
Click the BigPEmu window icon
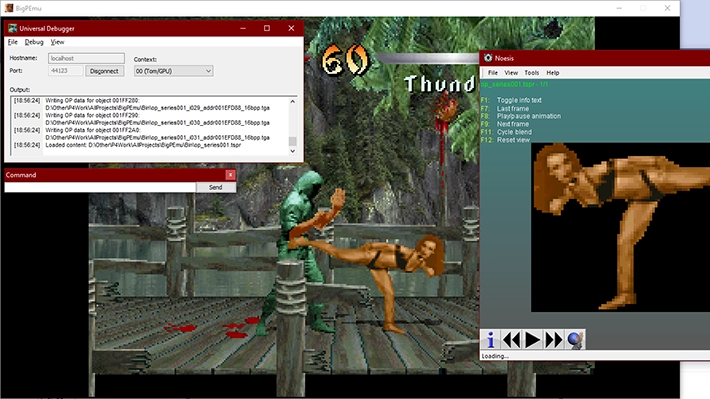click(9, 8)
